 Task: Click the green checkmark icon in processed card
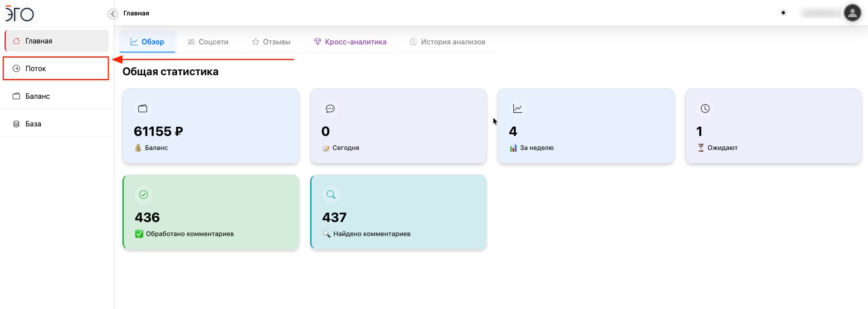pos(144,195)
